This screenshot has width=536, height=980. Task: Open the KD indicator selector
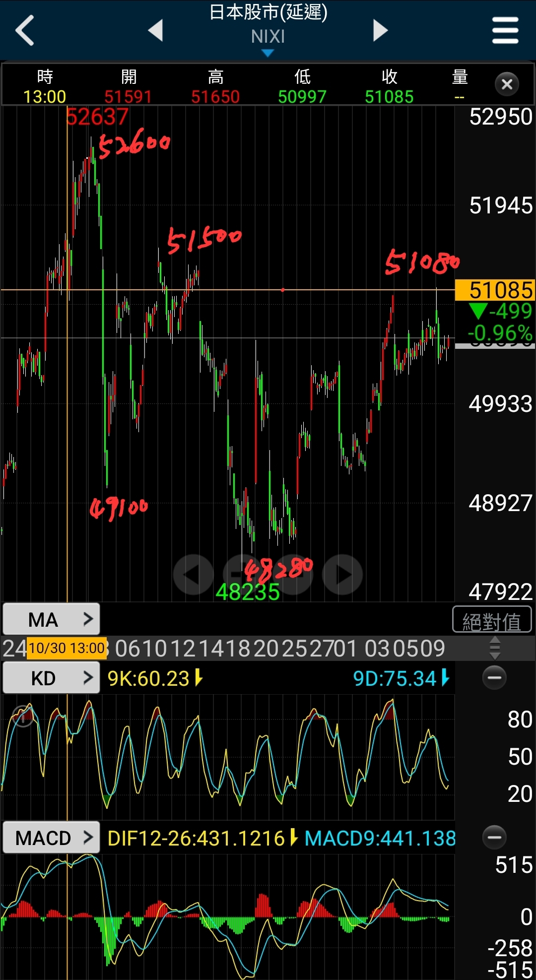[x=52, y=678]
